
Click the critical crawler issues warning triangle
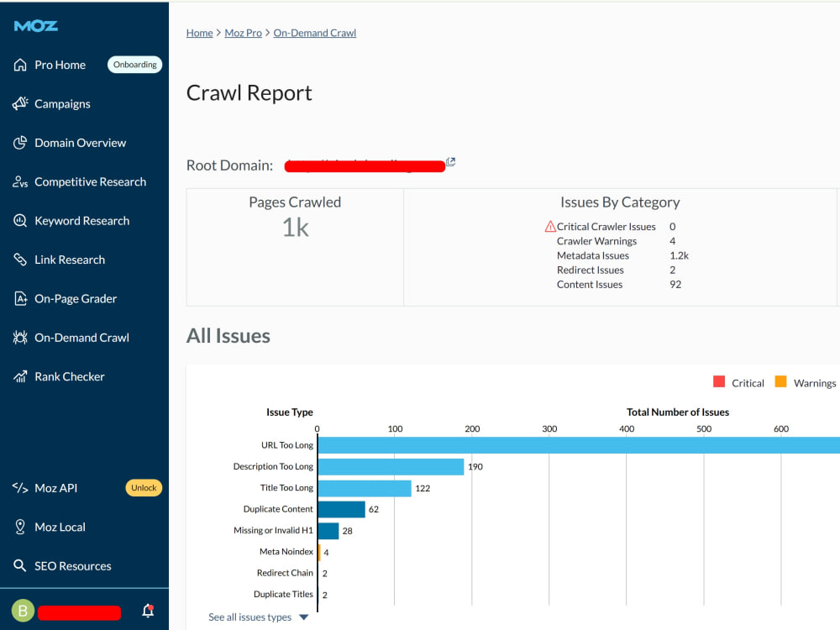(550, 227)
